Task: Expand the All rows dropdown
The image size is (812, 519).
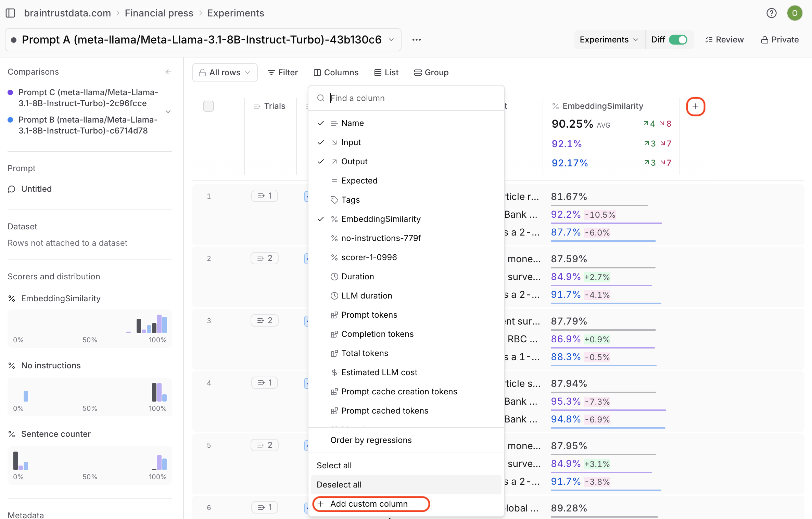Action: point(225,73)
